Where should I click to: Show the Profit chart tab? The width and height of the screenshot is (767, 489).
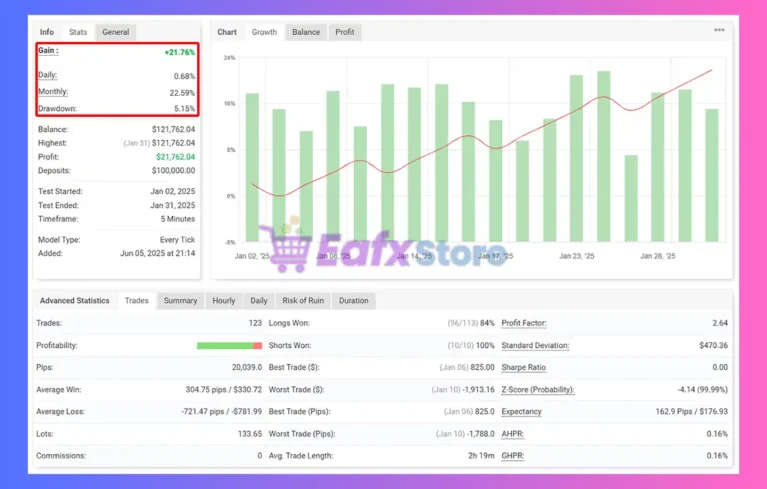pyautogui.click(x=343, y=32)
